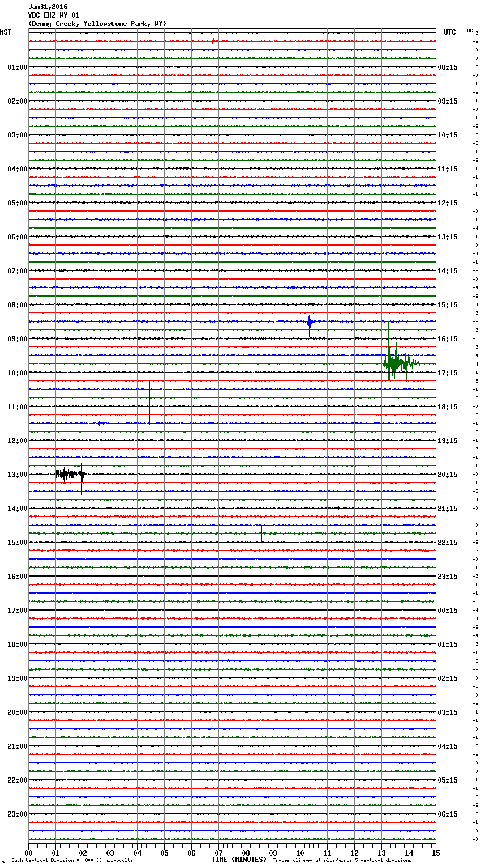The image size is (481, 868).
Task: Click the 'Each Vertical Division = 800.00 microvolts' note
Action: 72,861
